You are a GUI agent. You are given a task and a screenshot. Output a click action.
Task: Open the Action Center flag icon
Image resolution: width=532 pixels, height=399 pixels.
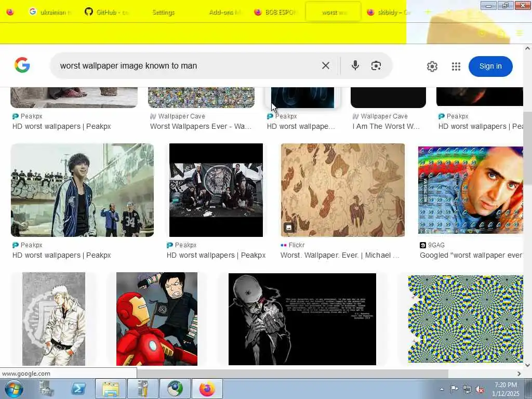[454, 389]
